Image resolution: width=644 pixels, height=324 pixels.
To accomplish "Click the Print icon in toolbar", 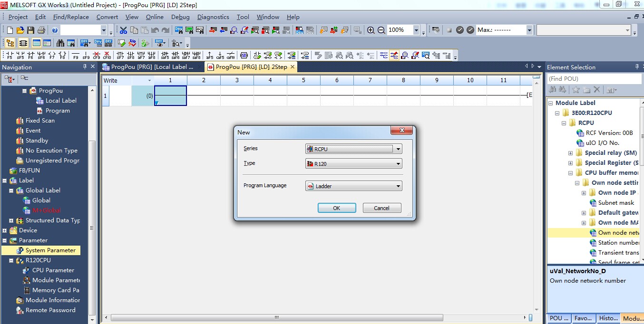I will (x=41, y=30).
